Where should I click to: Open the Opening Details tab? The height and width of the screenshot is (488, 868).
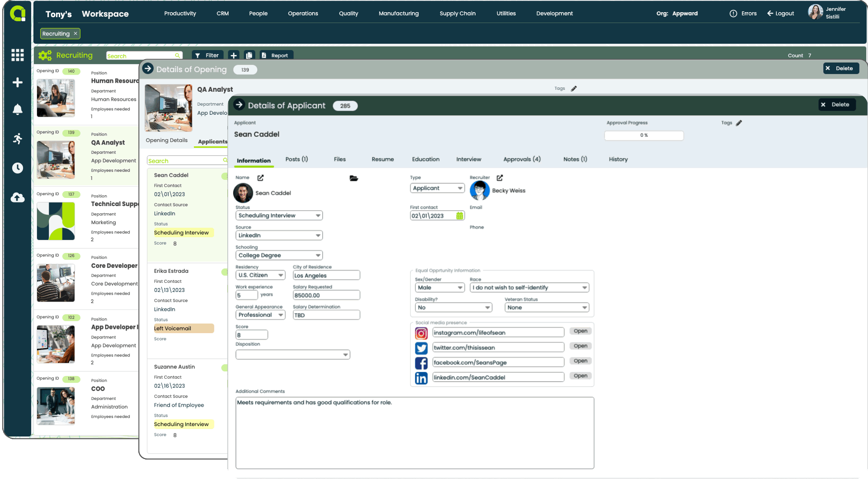point(167,141)
